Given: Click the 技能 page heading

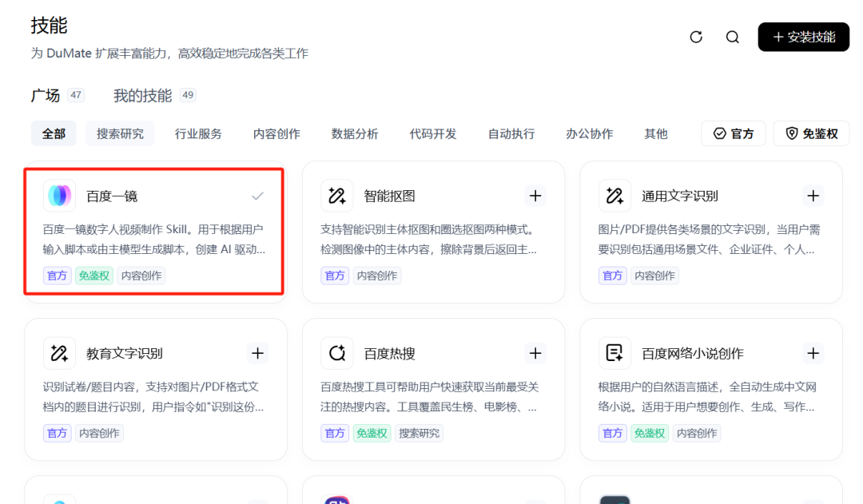Looking at the screenshot, I should [x=49, y=26].
